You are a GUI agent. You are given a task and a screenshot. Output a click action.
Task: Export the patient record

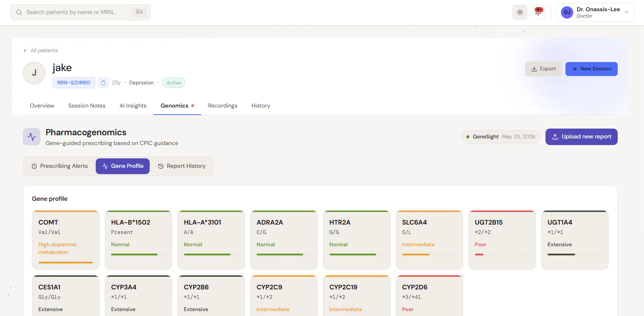543,69
